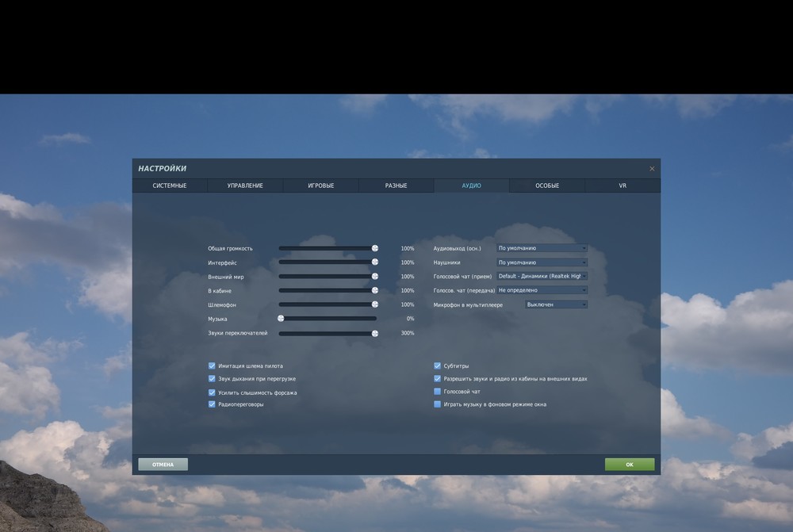Click the Звуки переключателей slider handle
The width and height of the screenshot is (793, 532).
[x=375, y=333]
